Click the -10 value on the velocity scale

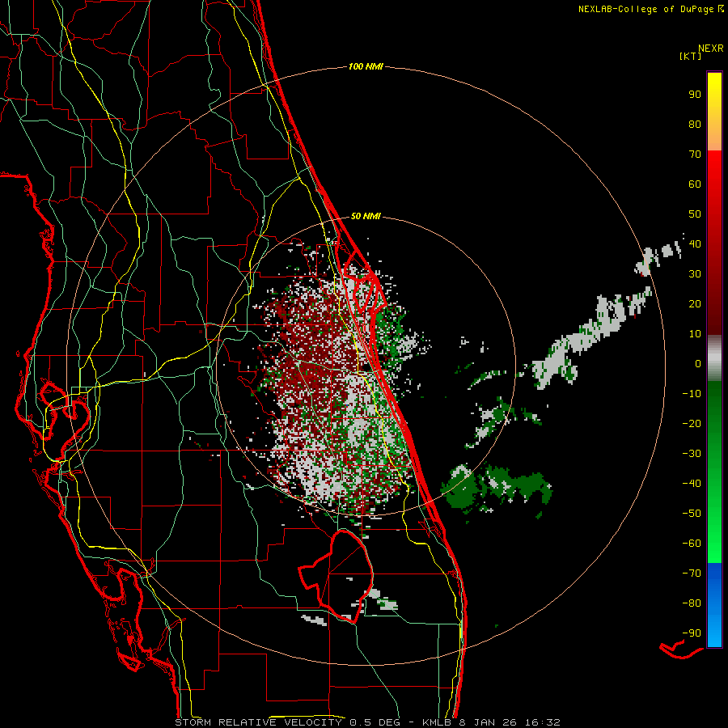(x=692, y=394)
